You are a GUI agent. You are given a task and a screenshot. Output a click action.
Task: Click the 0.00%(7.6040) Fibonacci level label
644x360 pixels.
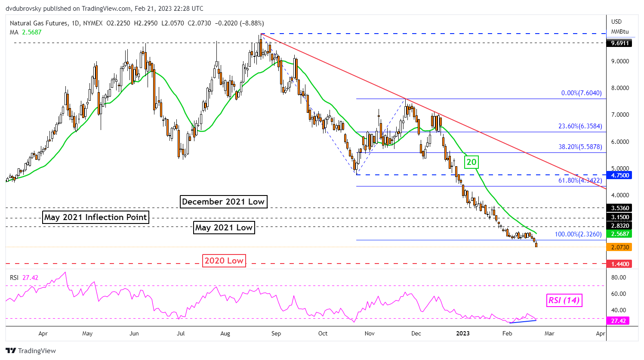tap(581, 93)
